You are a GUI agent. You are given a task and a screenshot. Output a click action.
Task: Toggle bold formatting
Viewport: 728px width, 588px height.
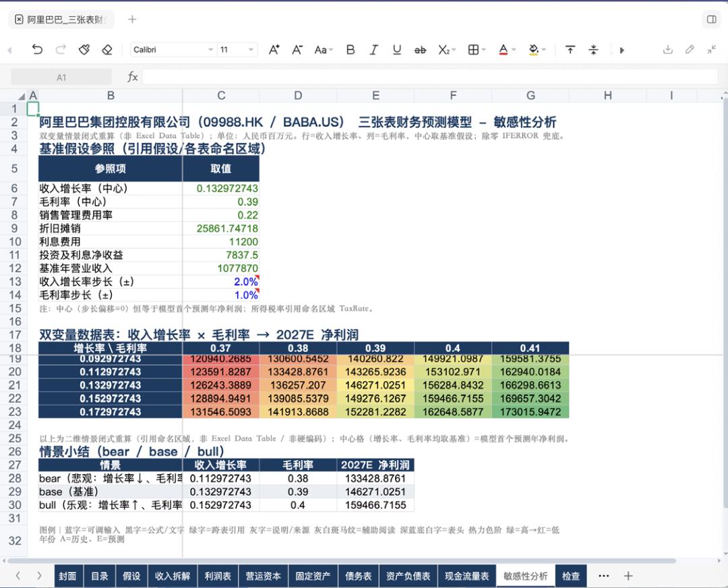coord(351,50)
